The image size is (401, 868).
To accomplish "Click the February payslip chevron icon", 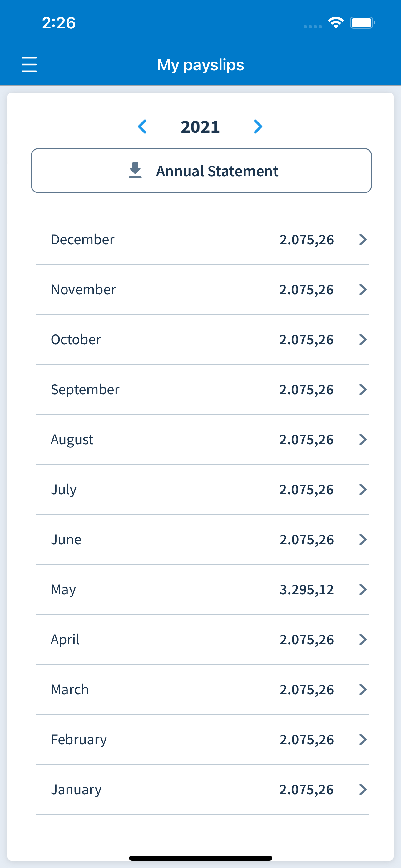I will (363, 739).
